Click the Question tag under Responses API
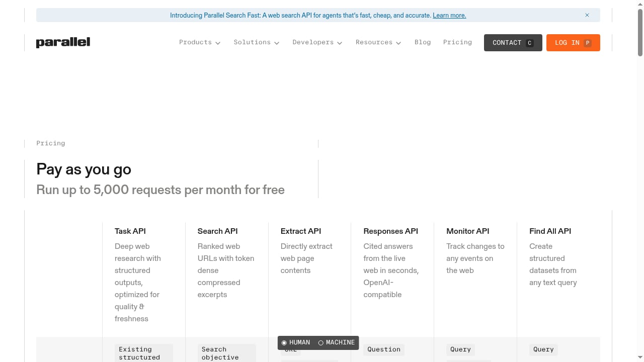Screen dimensions: 644x362 tap(384, 349)
